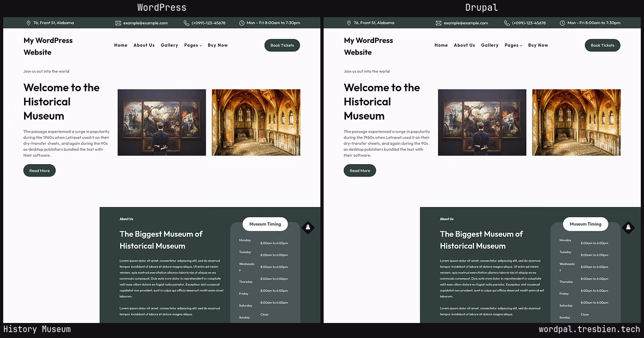This screenshot has width=644, height=338.
Task: Click 76, Front St, Alabama in WordPress top bar
Action: pyautogui.click(x=54, y=23)
